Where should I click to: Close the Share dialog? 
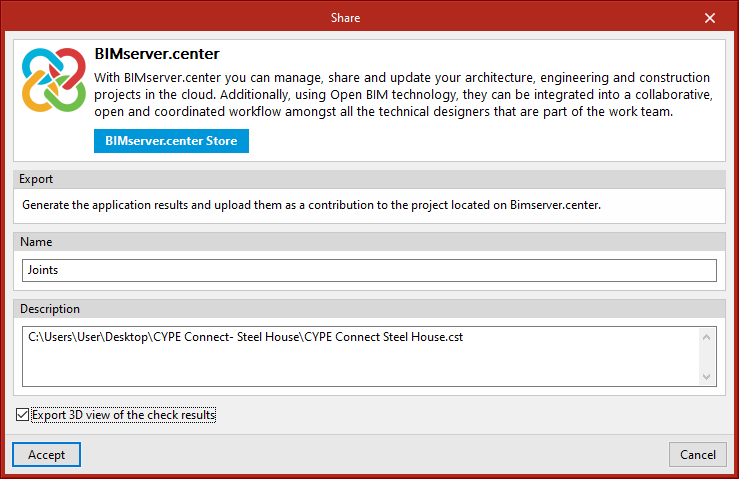pos(710,18)
